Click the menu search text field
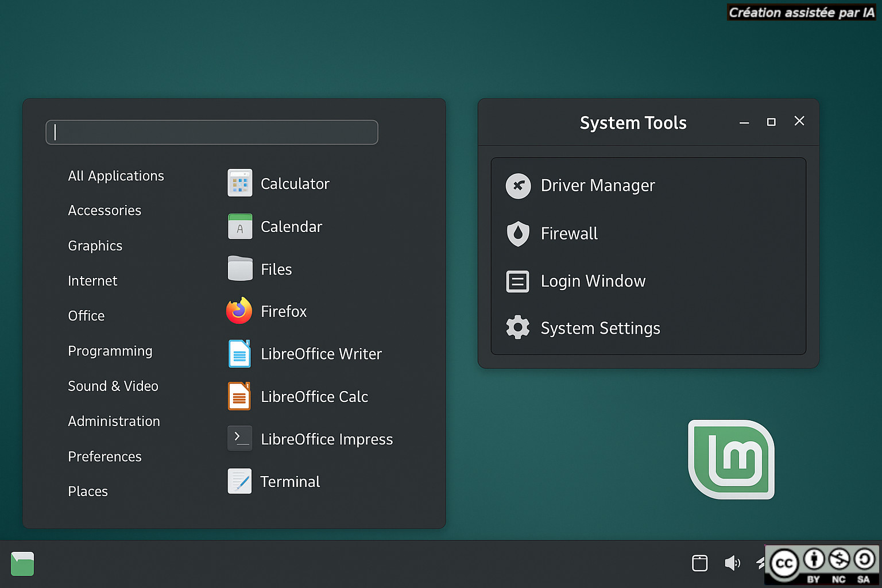Screen dimensions: 882x588 212,132
